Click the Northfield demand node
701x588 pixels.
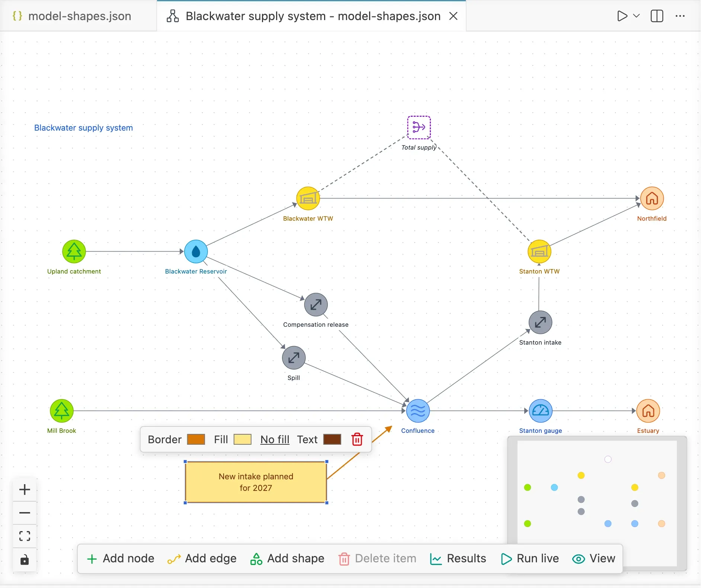point(652,198)
